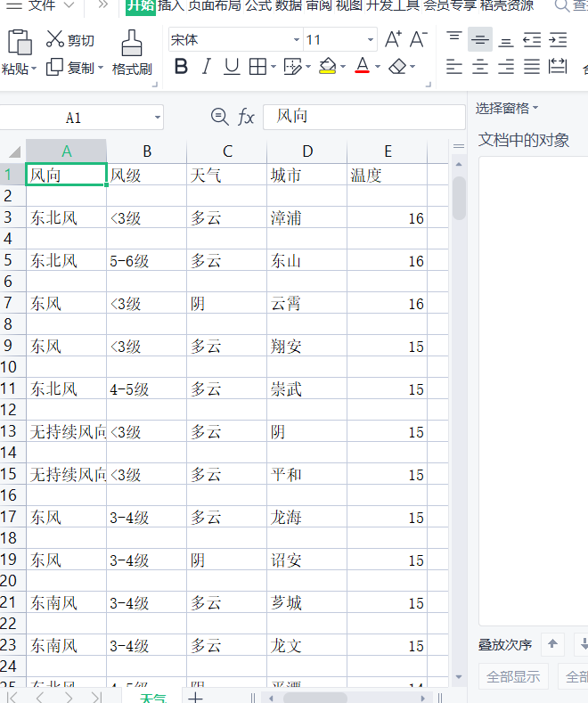The width and height of the screenshot is (588, 703).
Task: Increase indent icon
Action: click(x=558, y=40)
